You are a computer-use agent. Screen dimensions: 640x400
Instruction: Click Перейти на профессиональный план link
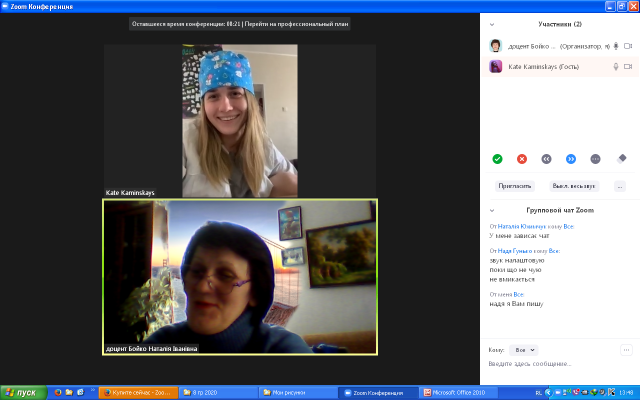(x=296, y=24)
